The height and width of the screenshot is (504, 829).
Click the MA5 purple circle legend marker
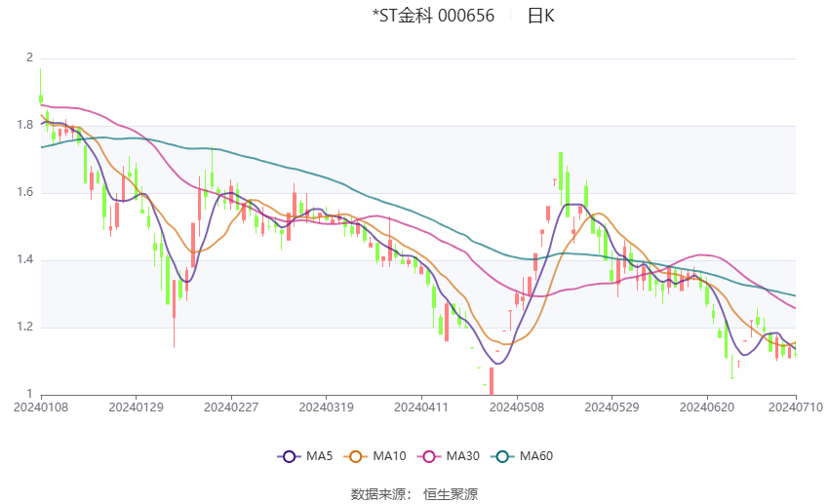click(x=288, y=455)
